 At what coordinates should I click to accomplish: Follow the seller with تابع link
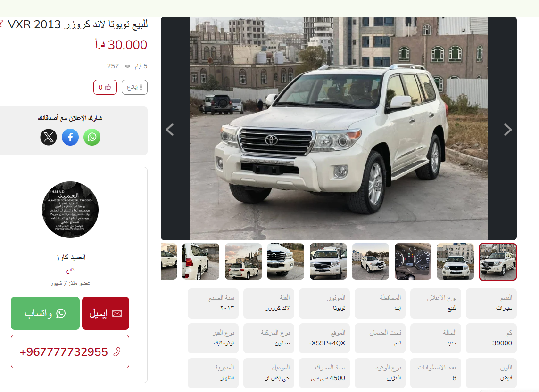click(x=70, y=270)
